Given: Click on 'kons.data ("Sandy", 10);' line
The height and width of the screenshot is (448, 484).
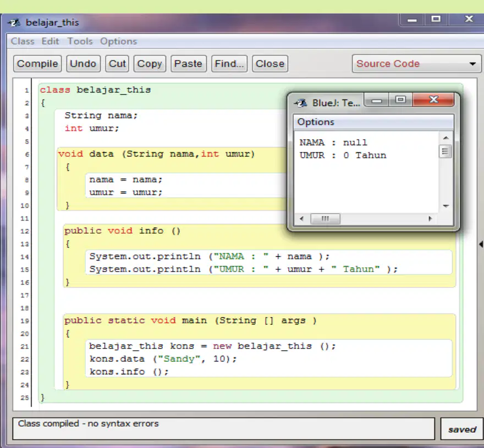Looking at the screenshot, I should coord(163,359).
